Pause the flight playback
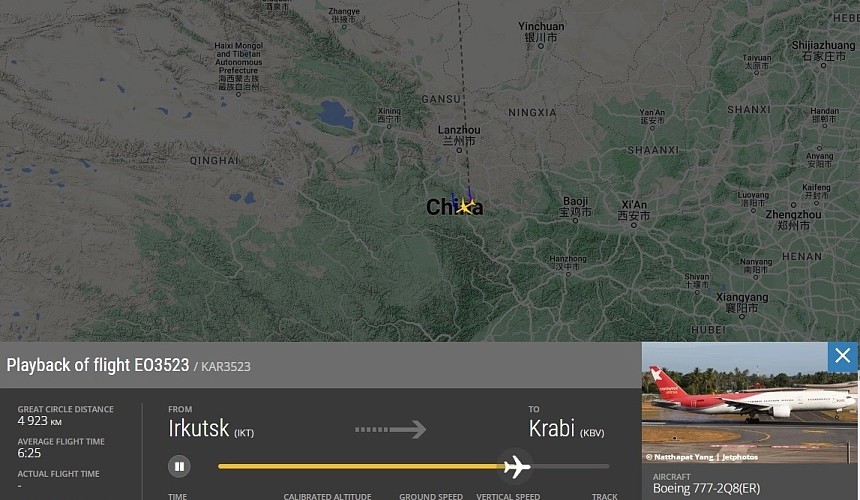The width and height of the screenshot is (860, 500). [x=179, y=467]
